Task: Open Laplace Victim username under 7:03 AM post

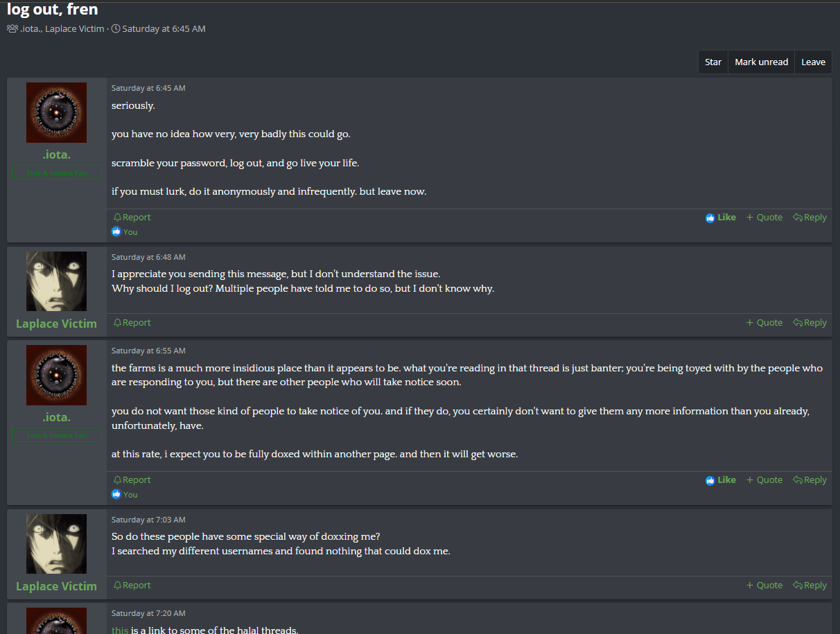Action: (x=57, y=586)
